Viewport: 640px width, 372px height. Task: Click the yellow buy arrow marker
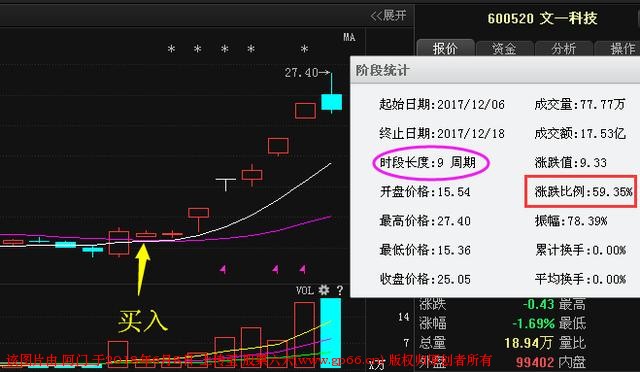tap(142, 269)
